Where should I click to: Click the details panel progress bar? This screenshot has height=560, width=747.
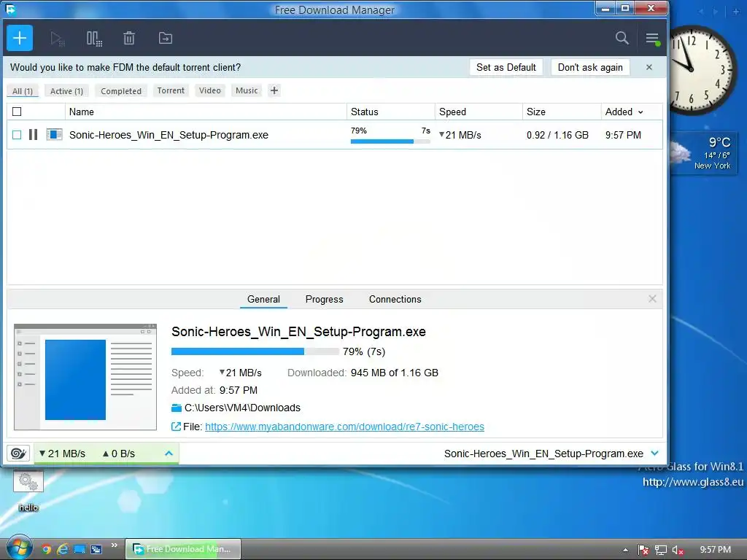tap(255, 351)
